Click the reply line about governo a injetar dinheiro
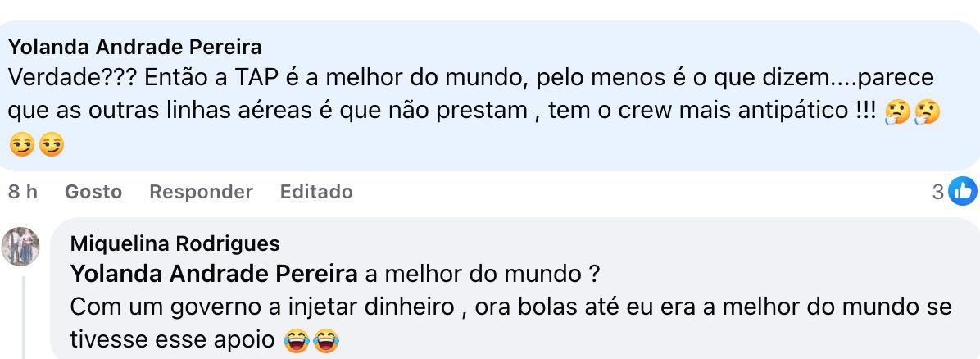The width and height of the screenshot is (980, 359). pos(510,307)
